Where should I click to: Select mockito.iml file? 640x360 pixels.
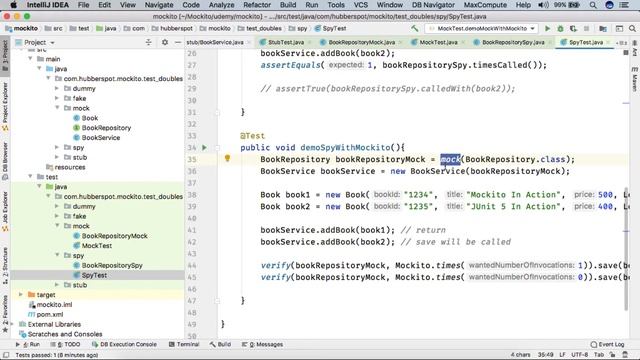pos(54,304)
